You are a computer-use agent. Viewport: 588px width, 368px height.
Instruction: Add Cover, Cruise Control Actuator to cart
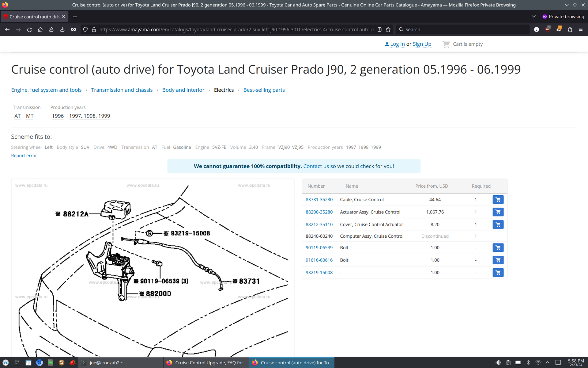point(498,224)
